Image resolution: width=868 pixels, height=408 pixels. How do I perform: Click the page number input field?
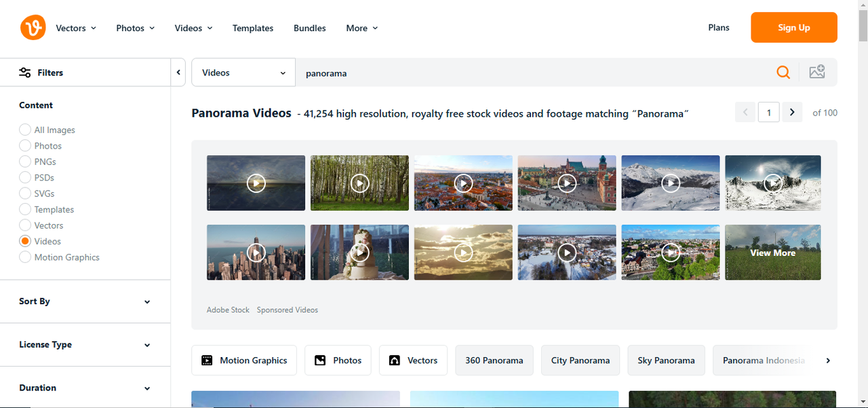coord(768,112)
